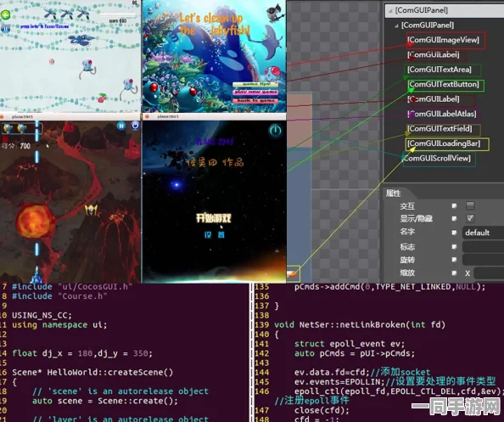Click the 缩放 X input field

click(489, 273)
